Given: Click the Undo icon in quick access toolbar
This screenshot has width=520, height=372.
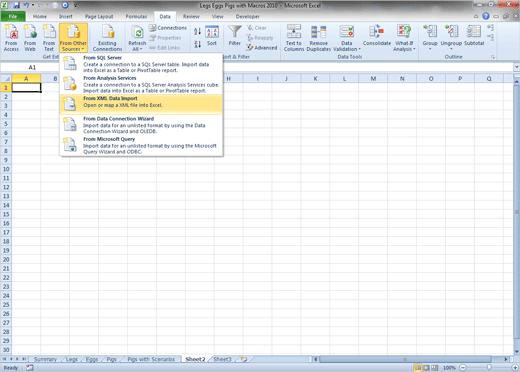Looking at the screenshot, I should [26, 5].
